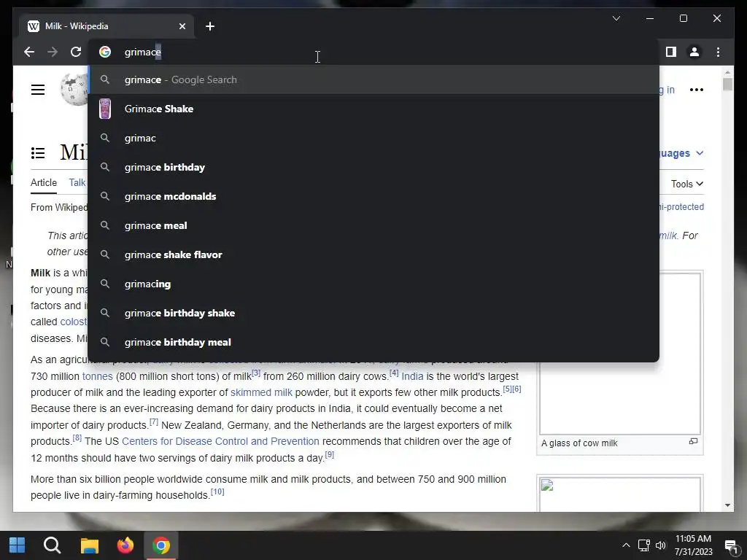Switch to the Article tab
Viewport: 747px width, 560px height.
tap(43, 182)
